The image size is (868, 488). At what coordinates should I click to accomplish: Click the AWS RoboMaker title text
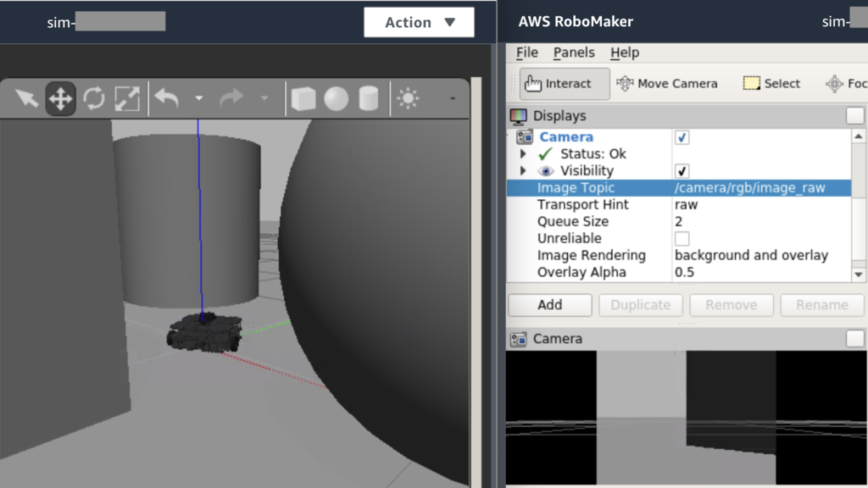point(576,21)
